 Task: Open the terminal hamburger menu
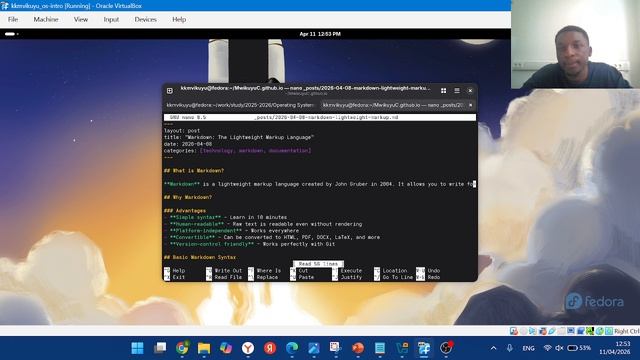pos(457,90)
